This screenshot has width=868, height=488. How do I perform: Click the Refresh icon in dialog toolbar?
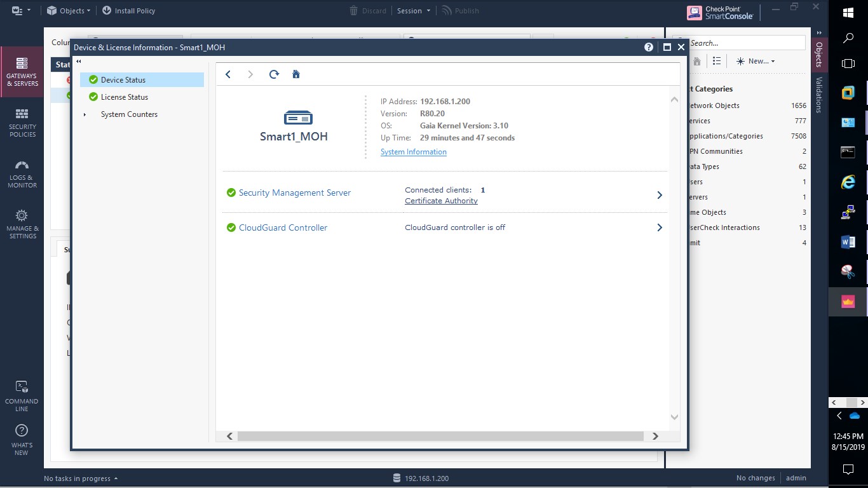tap(274, 74)
